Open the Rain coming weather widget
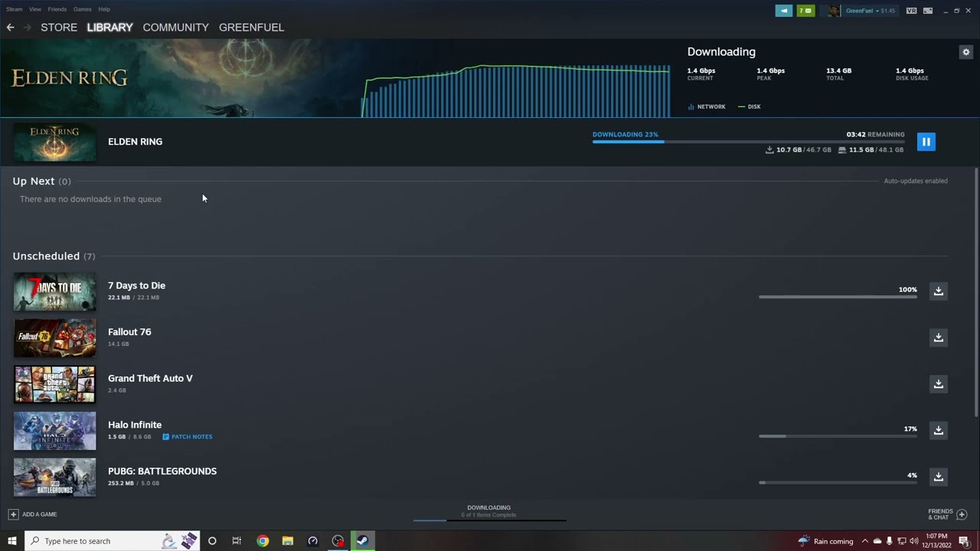The image size is (980, 551). (825, 541)
